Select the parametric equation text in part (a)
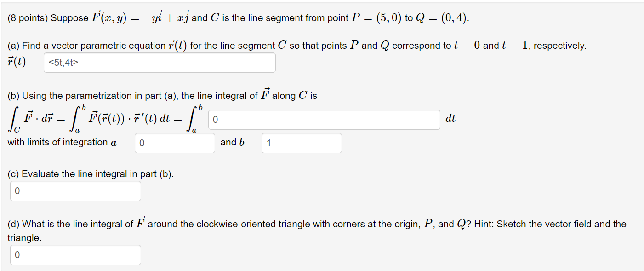 62,62
